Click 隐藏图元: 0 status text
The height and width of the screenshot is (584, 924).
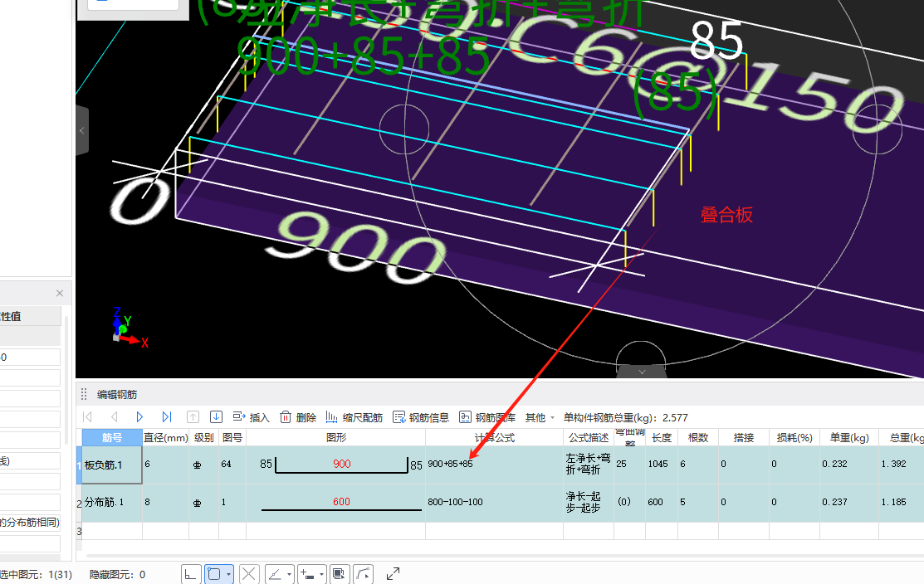point(117,574)
